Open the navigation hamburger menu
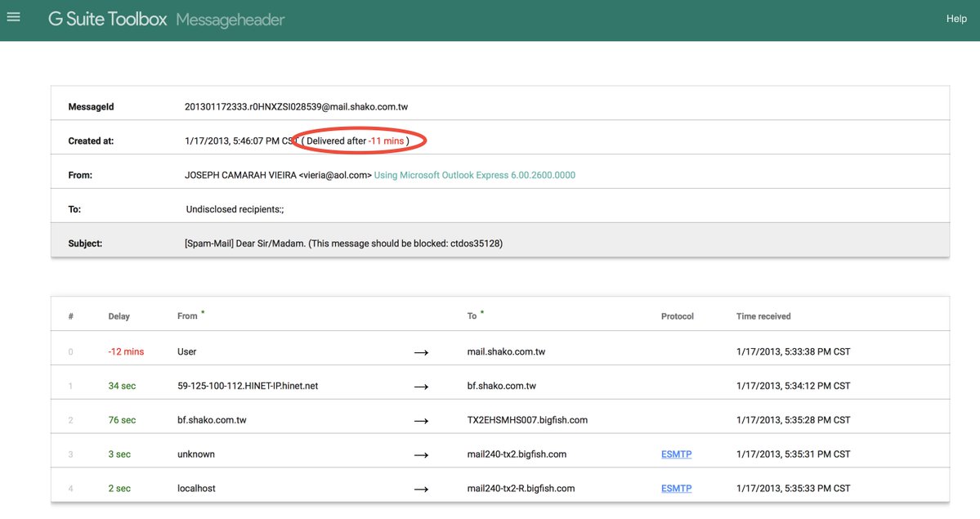Screen dimensions: 980x519 coord(13,17)
